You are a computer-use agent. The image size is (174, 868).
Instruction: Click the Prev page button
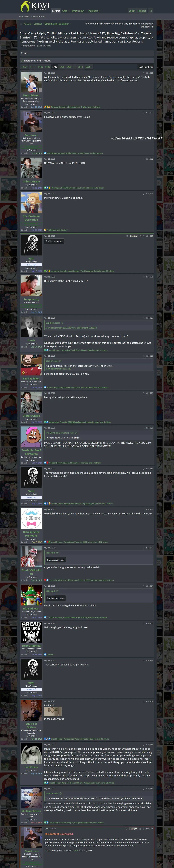pos(24,67)
